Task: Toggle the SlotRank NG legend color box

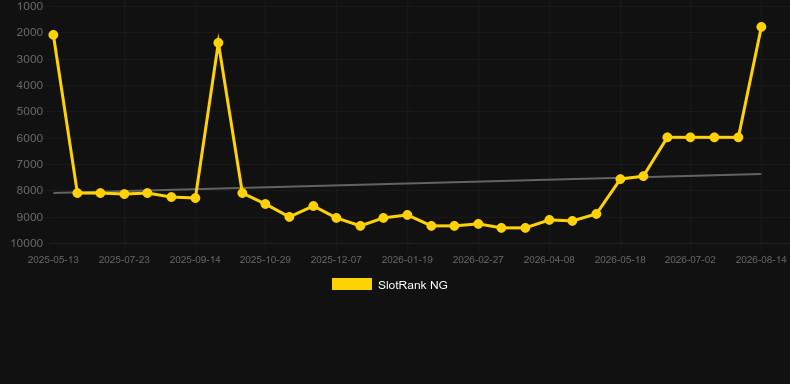Action: [x=352, y=284]
